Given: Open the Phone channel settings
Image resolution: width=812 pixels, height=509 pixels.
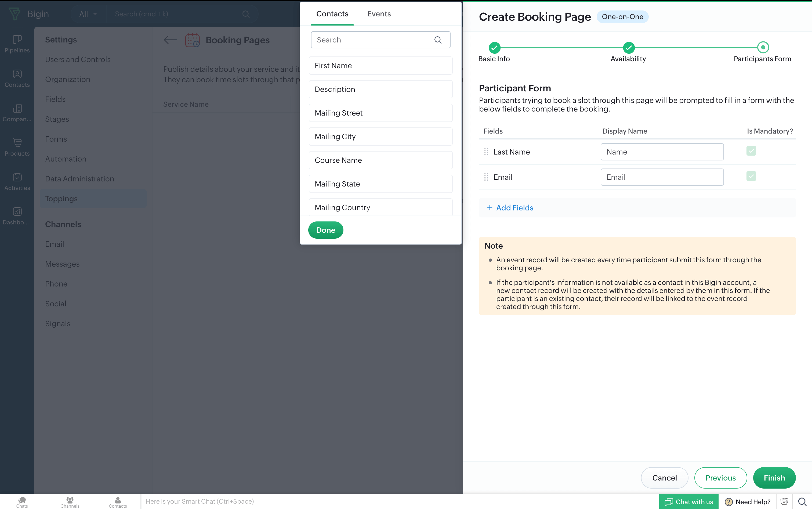Looking at the screenshot, I should point(56,284).
